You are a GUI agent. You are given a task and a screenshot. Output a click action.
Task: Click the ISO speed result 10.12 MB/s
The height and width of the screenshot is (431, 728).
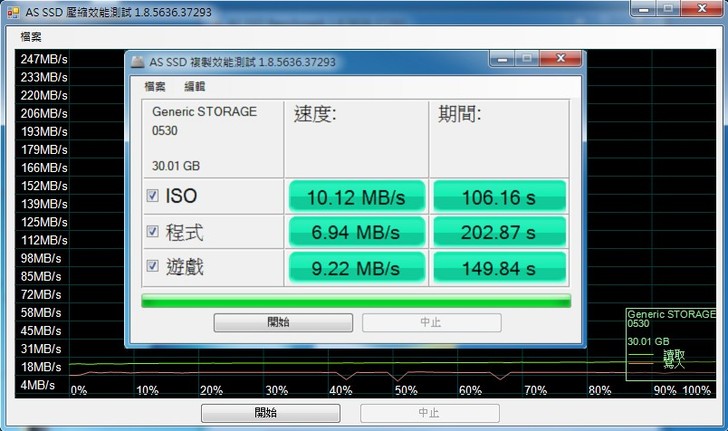click(x=357, y=196)
